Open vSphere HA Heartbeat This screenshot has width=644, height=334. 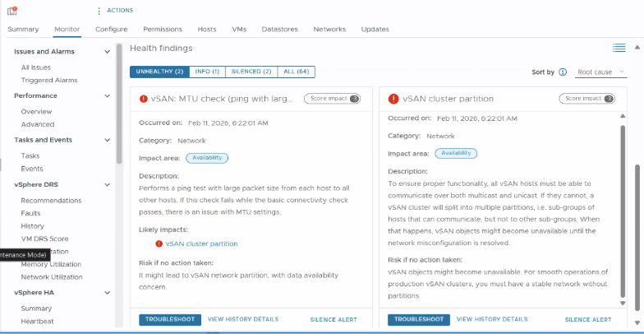38,321
